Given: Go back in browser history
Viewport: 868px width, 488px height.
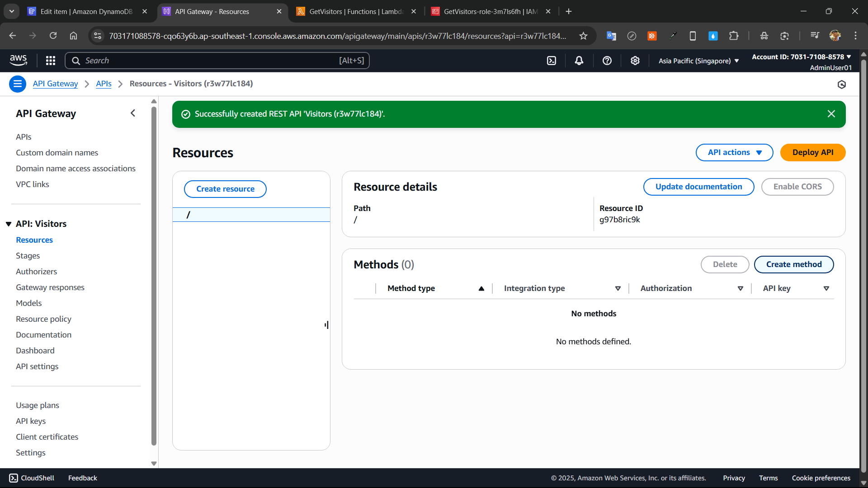Looking at the screenshot, I should tap(12, 36).
